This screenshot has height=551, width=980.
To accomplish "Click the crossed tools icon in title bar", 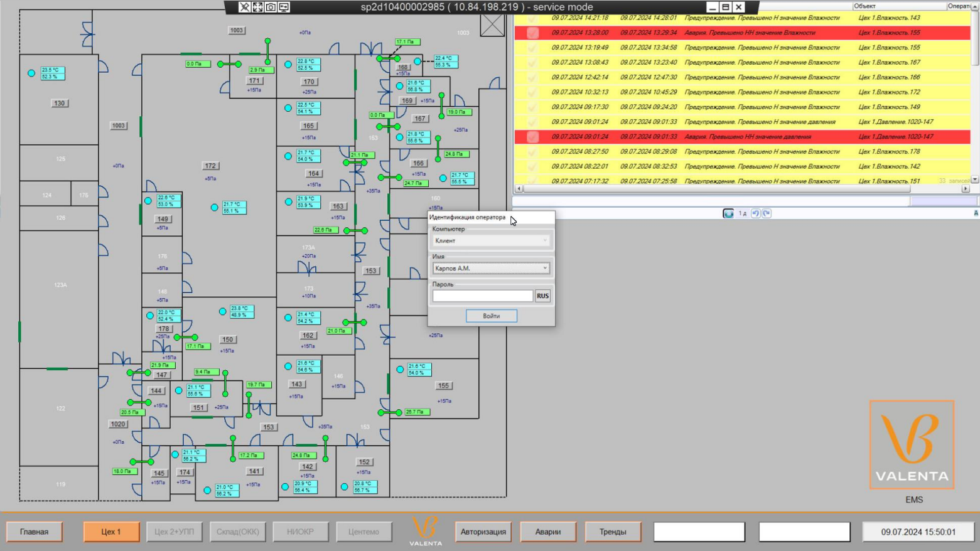I will pyautogui.click(x=244, y=7).
